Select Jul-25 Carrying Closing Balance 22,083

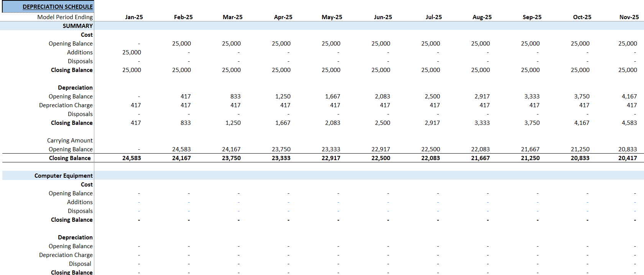[430, 158]
